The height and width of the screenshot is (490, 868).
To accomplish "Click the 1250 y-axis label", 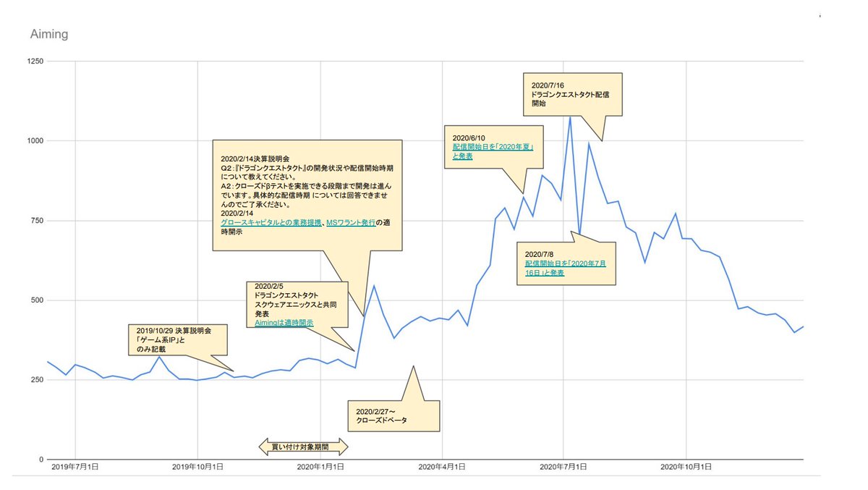I will point(35,62).
